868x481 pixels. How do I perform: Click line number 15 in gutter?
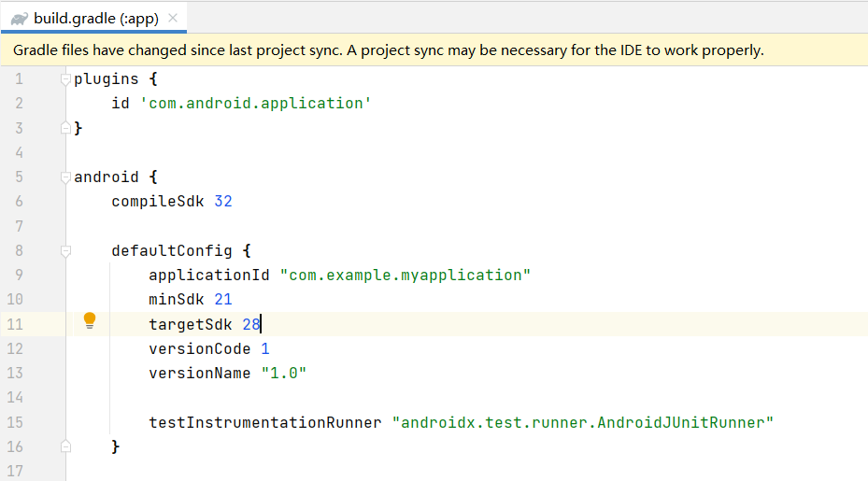15,423
